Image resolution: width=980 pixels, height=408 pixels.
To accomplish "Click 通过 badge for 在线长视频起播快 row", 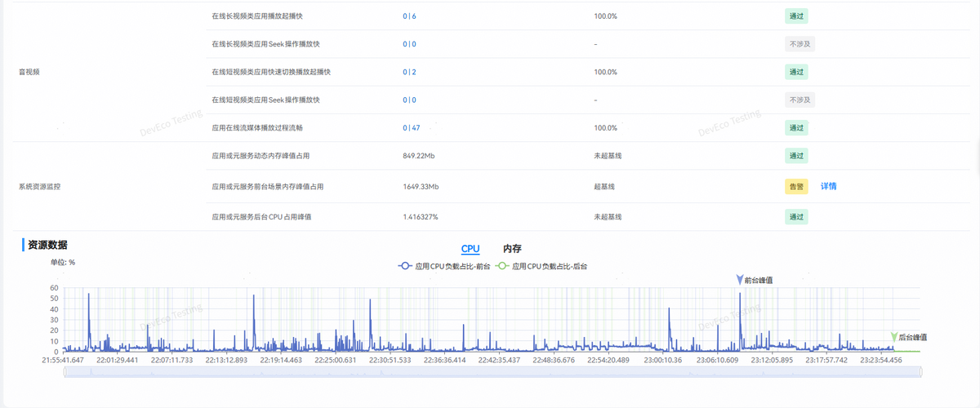I will click(796, 16).
